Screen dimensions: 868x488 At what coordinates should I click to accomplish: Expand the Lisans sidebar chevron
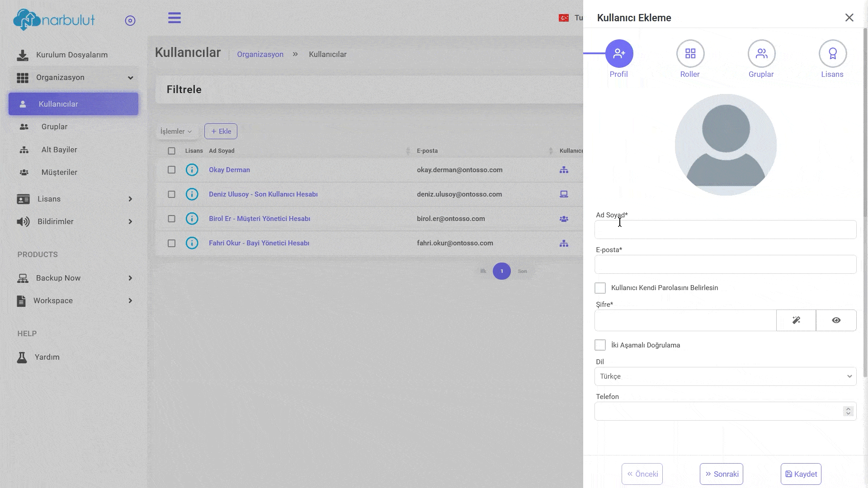click(x=130, y=199)
